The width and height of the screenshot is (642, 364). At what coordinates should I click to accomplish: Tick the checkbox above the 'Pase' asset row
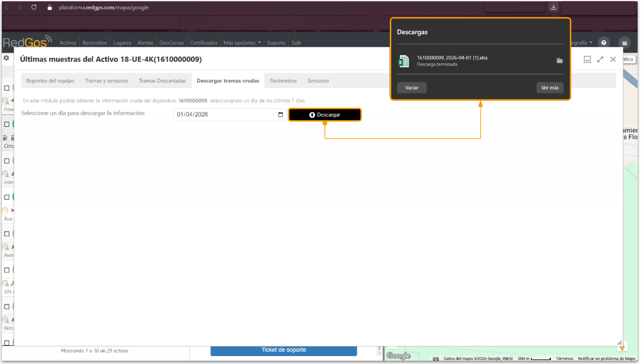(7, 88)
